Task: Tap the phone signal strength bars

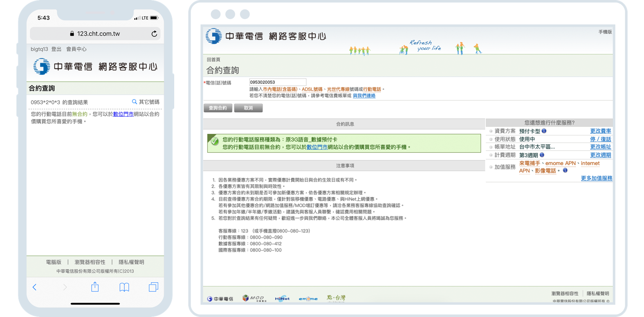Action: (x=137, y=18)
